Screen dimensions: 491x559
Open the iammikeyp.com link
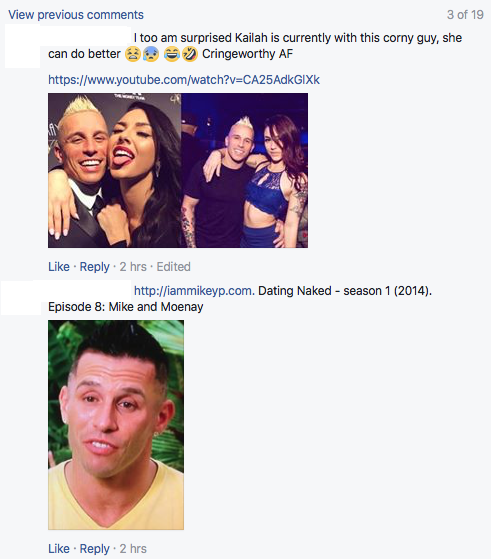pyautogui.click(x=194, y=291)
